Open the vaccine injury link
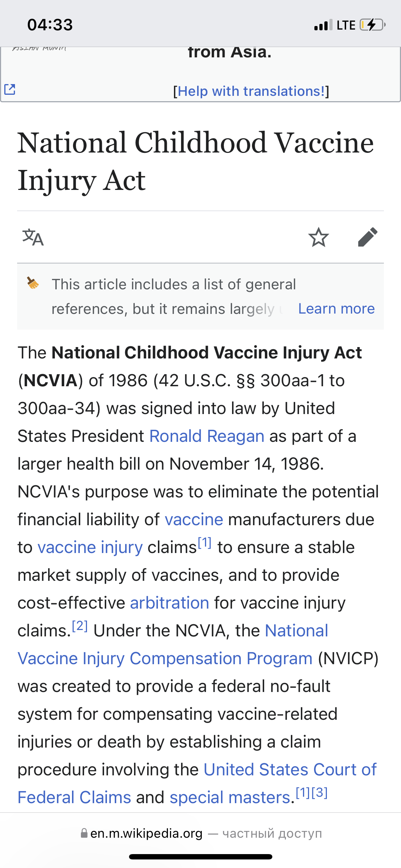Image resolution: width=401 pixels, height=868 pixels. (x=90, y=547)
